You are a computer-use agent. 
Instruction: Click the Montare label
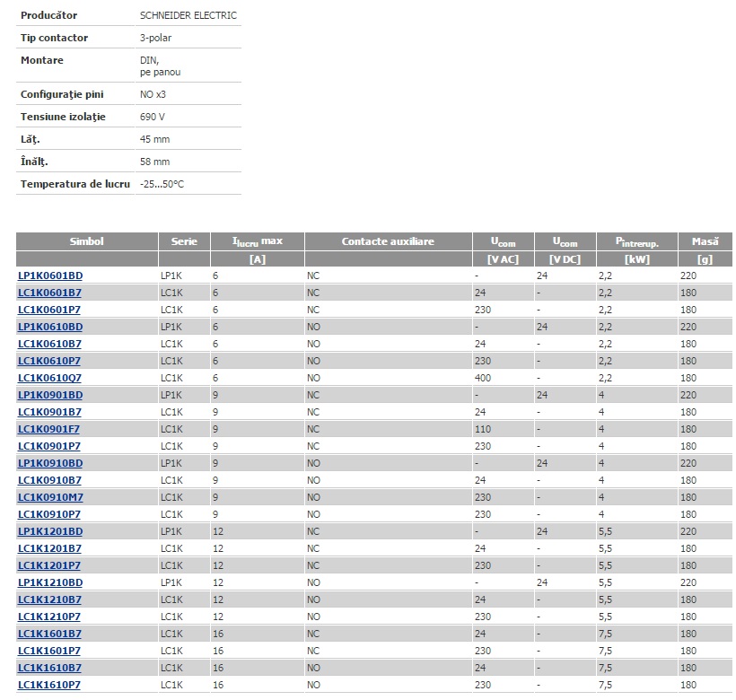click(x=42, y=60)
